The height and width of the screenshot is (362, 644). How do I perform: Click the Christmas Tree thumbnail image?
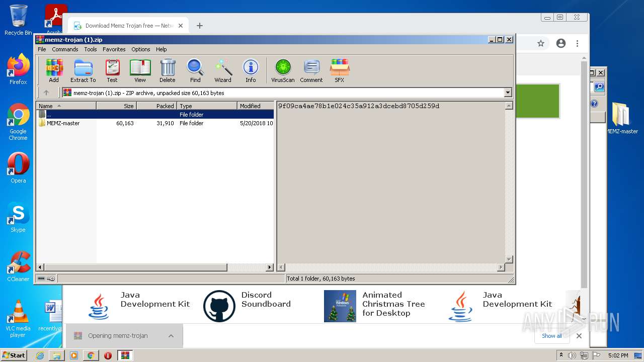coord(340,306)
